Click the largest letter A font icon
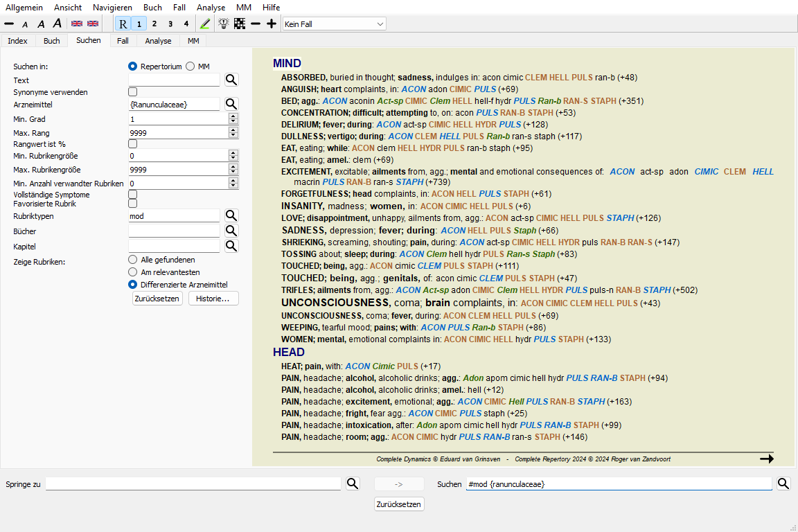The width and height of the screenshot is (798, 532). point(57,24)
